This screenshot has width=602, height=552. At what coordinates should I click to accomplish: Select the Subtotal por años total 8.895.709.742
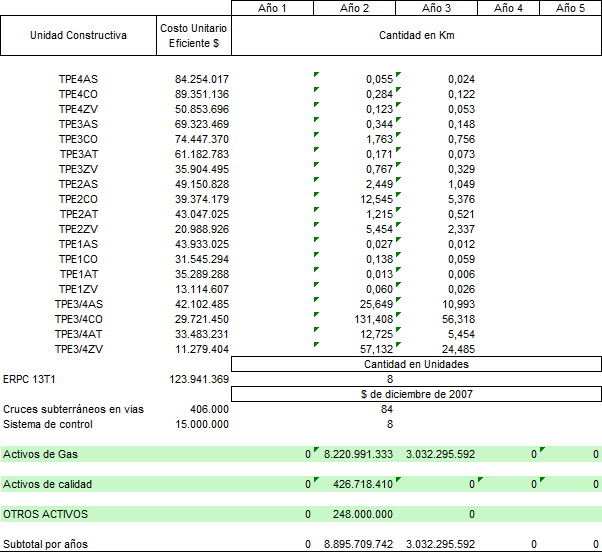click(358, 544)
